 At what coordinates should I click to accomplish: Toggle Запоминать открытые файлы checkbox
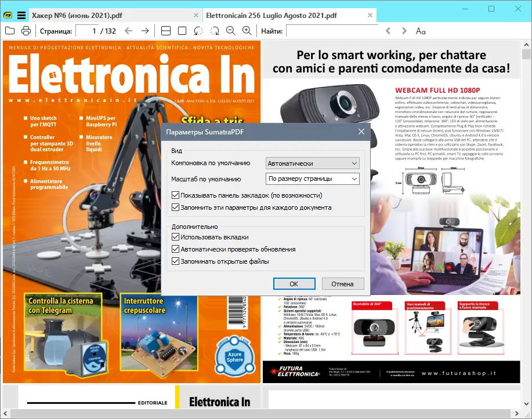(175, 261)
